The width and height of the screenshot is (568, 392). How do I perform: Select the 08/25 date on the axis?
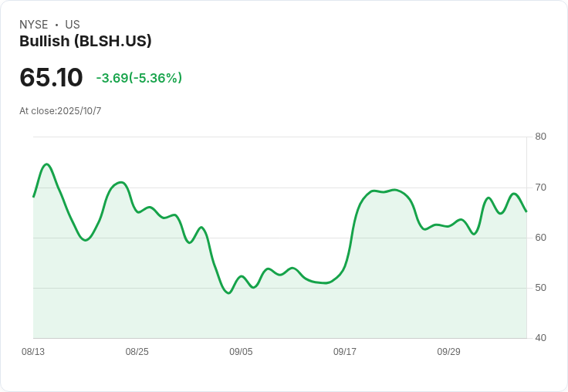point(137,352)
